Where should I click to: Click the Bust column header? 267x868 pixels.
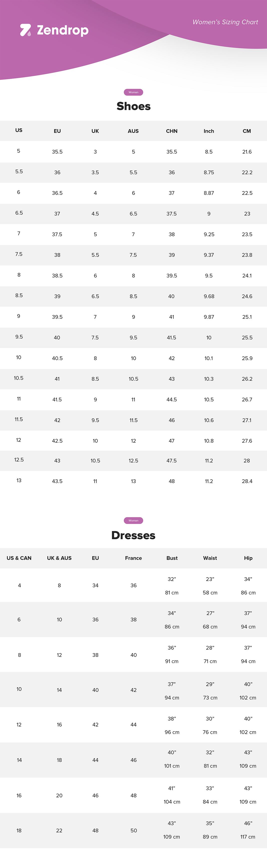pyautogui.click(x=172, y=558)
